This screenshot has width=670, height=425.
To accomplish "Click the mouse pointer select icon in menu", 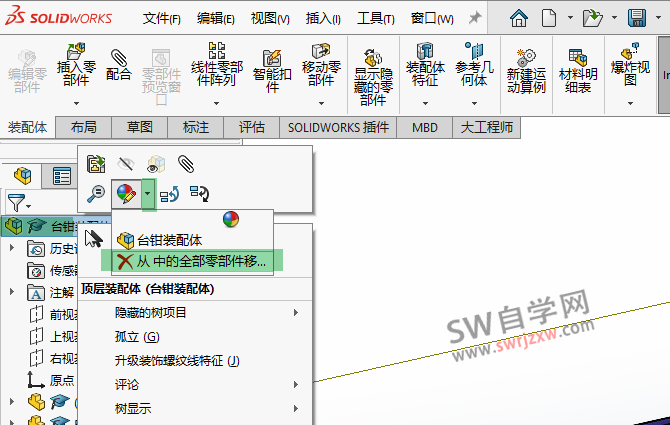I will [x=93, y=239].
